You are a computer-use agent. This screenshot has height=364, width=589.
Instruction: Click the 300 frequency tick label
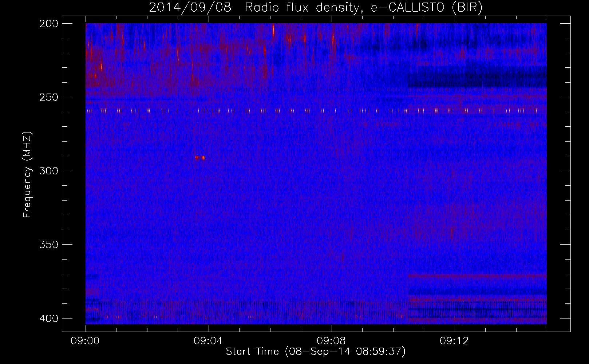point(48,171)
